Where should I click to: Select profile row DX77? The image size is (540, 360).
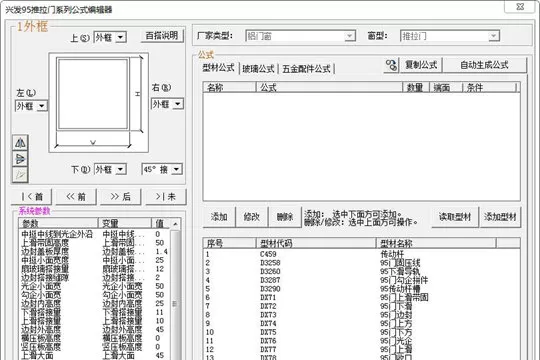(x=361, y=349)
